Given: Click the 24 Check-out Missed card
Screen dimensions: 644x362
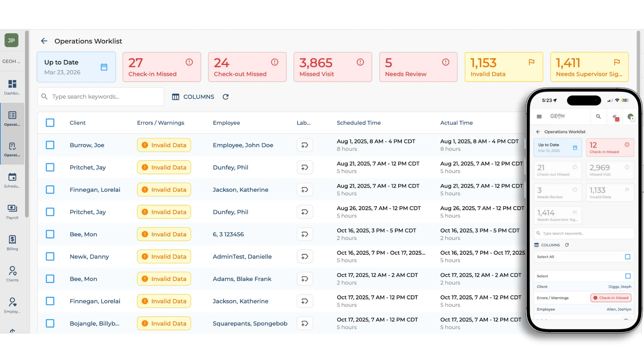Looking at the screenshot, I should 247,67.
